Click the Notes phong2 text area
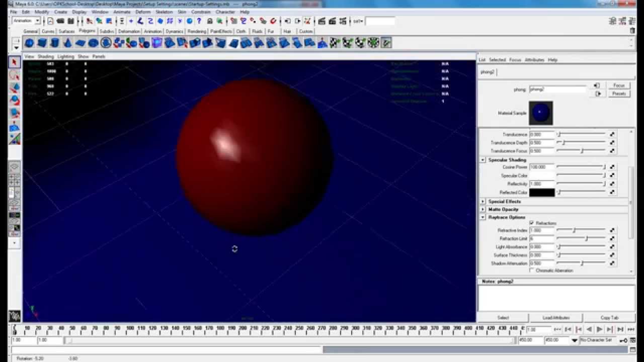Image resolution: width=644 pixels, height=362 pixels. [x=556, y=299]
